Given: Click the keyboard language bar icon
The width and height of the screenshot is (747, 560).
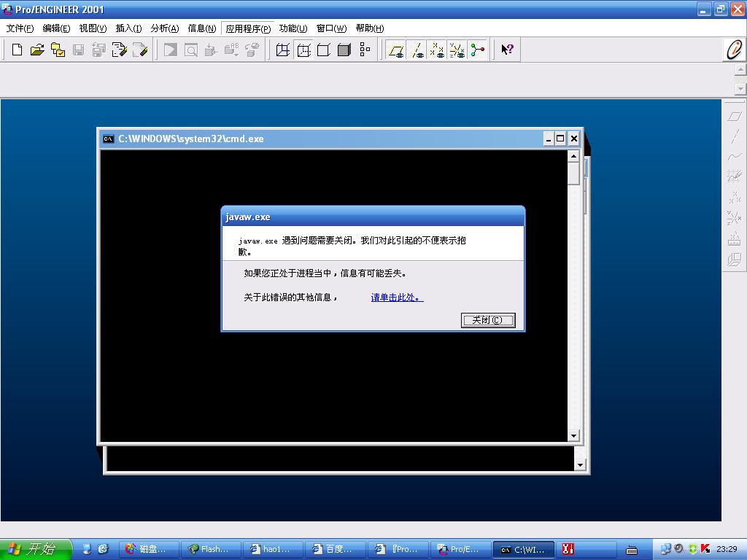Looking at the screenshot, I should 632,550.
